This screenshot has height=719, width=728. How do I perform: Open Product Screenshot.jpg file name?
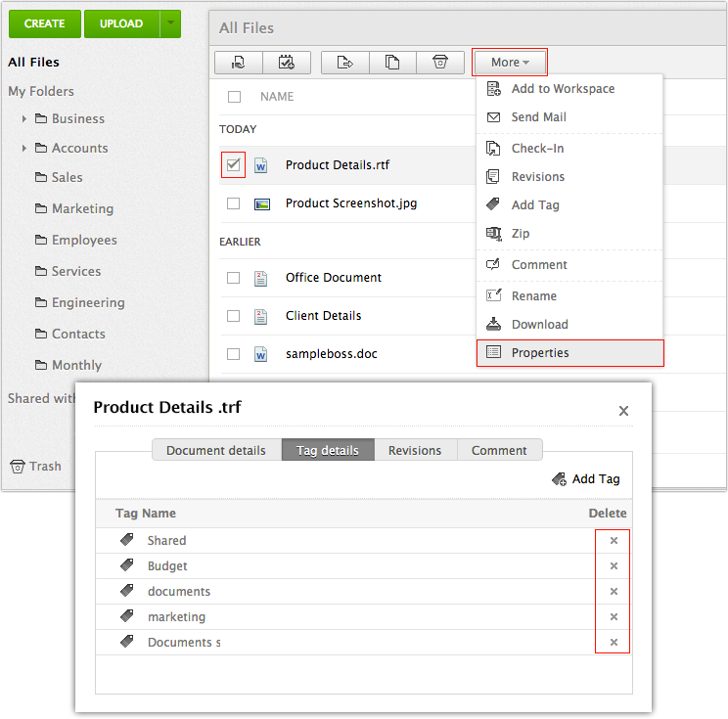coord(351,203)
